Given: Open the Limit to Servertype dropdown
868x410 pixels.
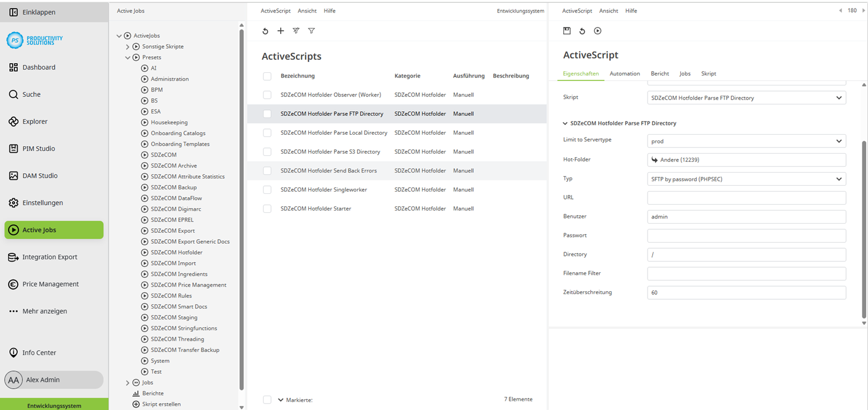Looking at the screenshot, I should click(745, 140).
